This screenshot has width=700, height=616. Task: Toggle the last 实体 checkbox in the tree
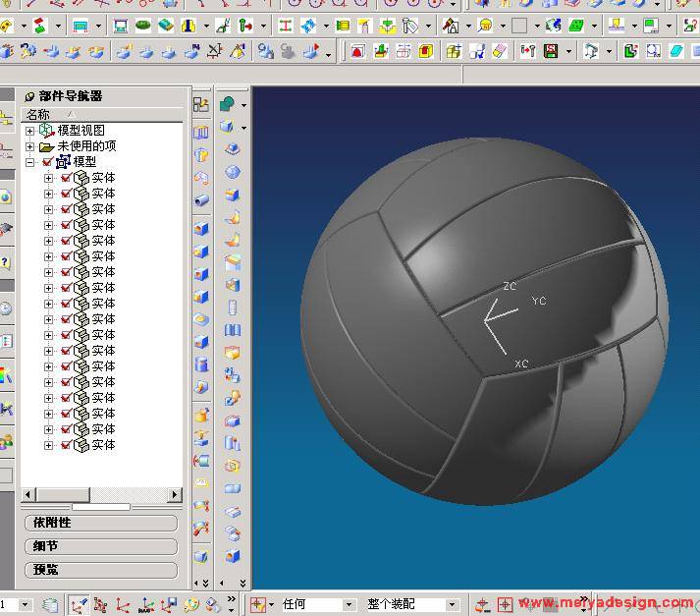click(66, 445)
